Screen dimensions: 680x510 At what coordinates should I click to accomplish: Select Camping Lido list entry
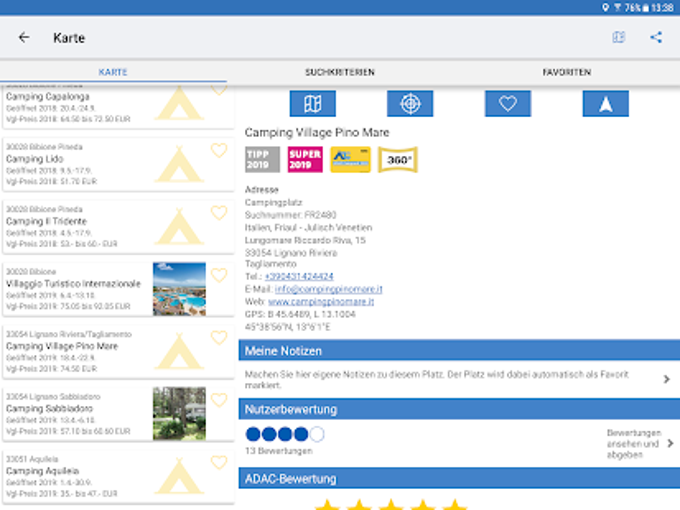click(x=118, y=164)
